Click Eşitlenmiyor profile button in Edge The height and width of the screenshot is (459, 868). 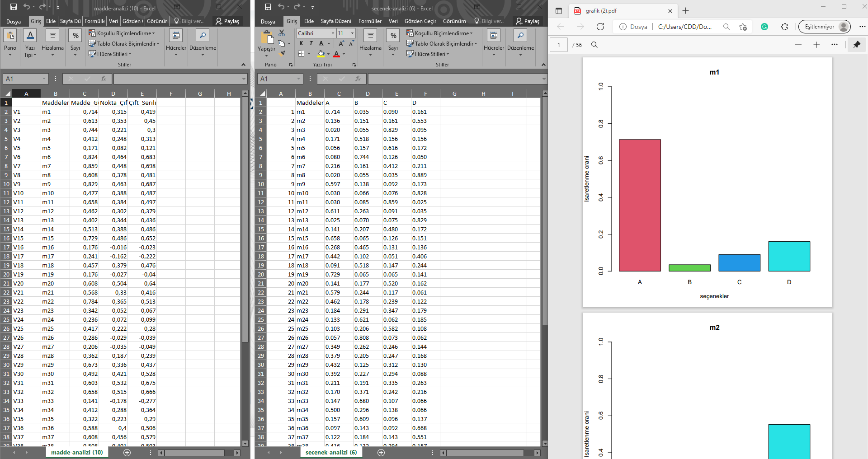(825, 27)
